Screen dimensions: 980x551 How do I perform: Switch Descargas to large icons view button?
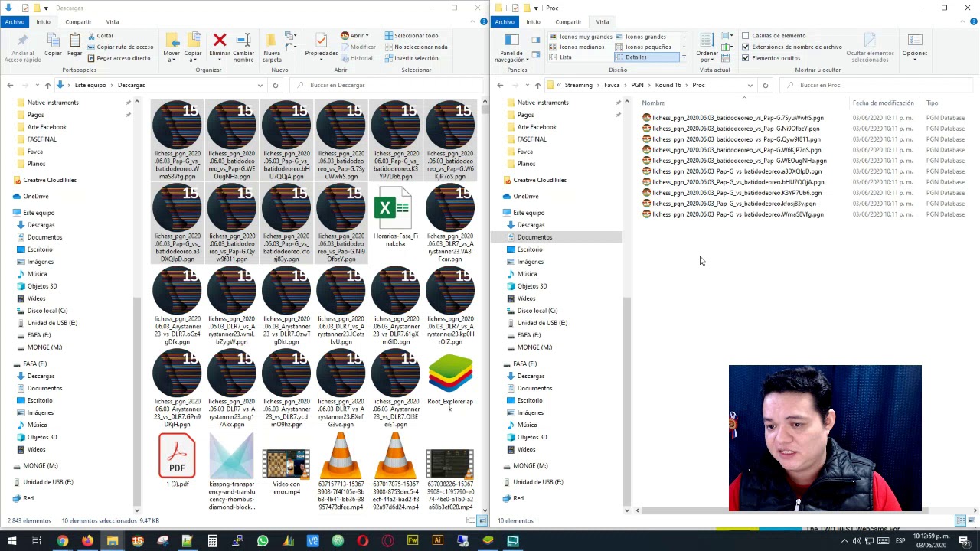click(482, 520)
